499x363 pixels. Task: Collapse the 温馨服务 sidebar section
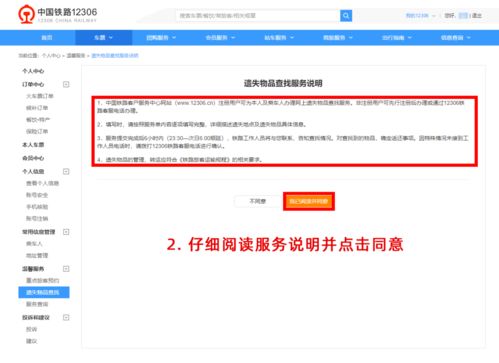(66, 269)
